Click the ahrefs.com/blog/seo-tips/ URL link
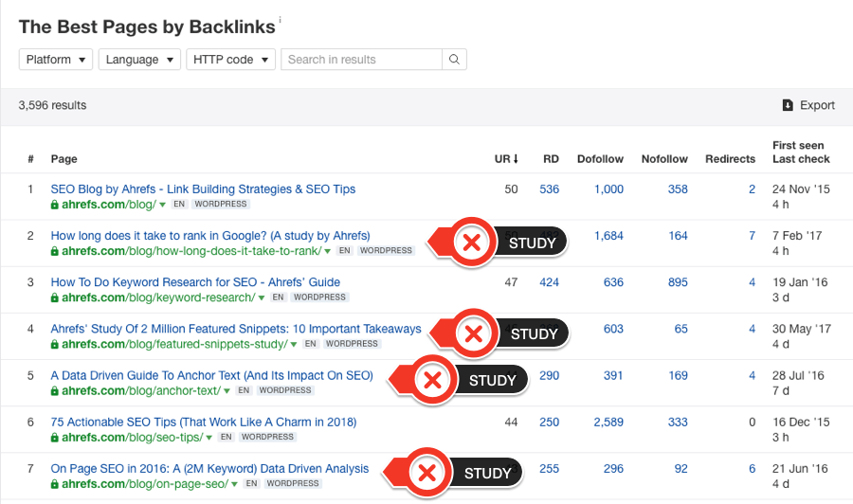853x504 pixels. (132, 437)
